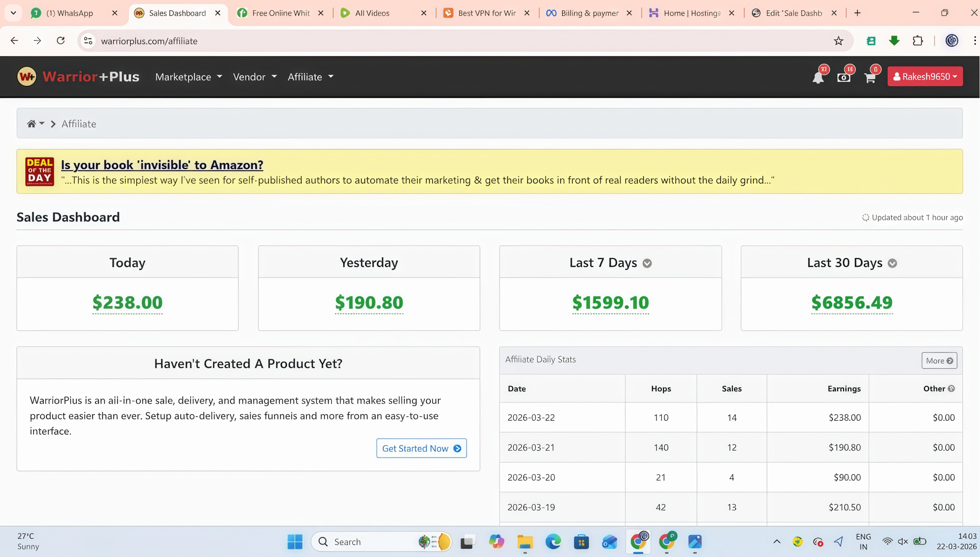Click the Deal of the Day badge
Viewport: 980px width, 557px height.
click(x=39, y=171)
